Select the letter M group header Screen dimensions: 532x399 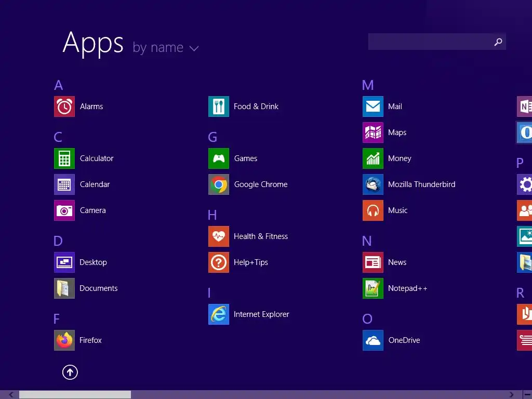(368, 85)
